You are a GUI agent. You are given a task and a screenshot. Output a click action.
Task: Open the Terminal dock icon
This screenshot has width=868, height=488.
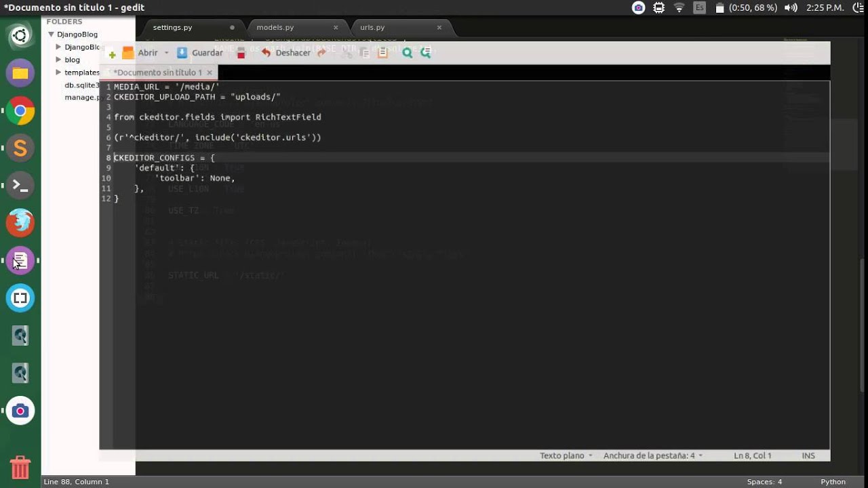[x=20, y=185]
